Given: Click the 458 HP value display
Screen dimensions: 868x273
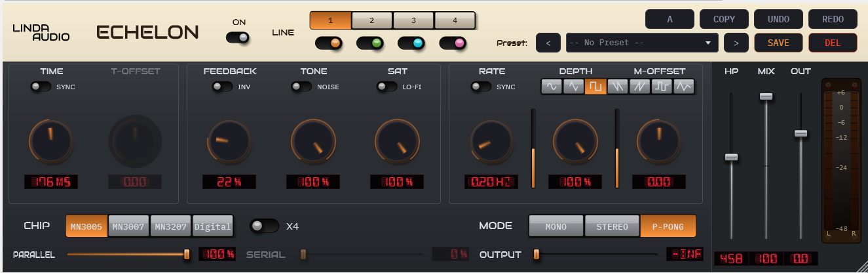Looking at the screenshot, I should point(731,259).
